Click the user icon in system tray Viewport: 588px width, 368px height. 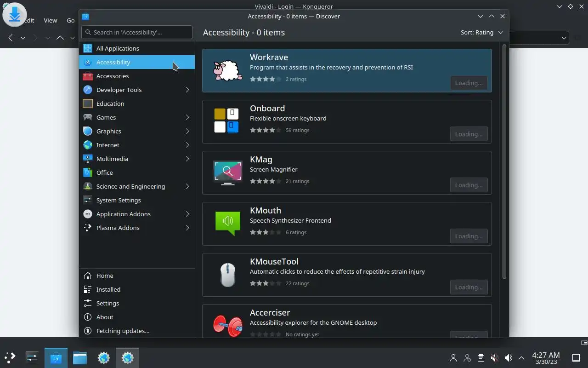tap(453, 358)
